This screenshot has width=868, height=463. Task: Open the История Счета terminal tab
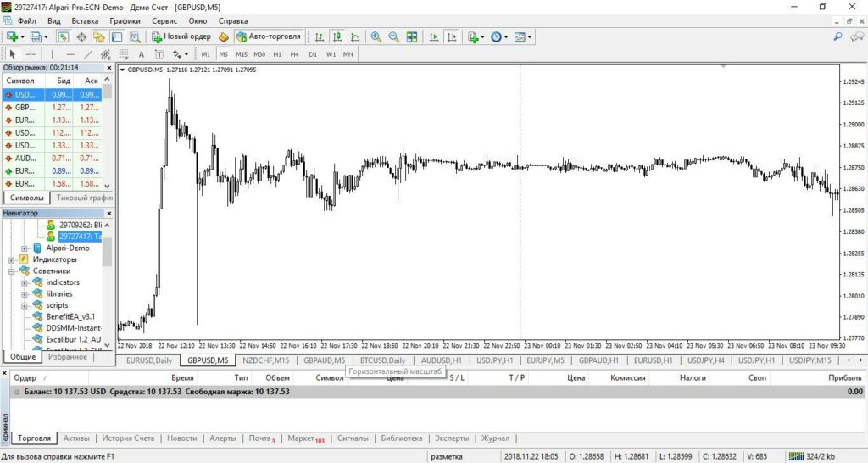click(128, 438)
